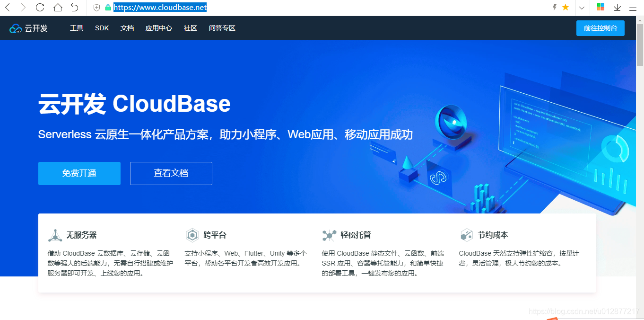The width and height of the screenshot is (644, 320).
Task: Click the CloudBase cloud logo in navbar
Action: point(15,28)
